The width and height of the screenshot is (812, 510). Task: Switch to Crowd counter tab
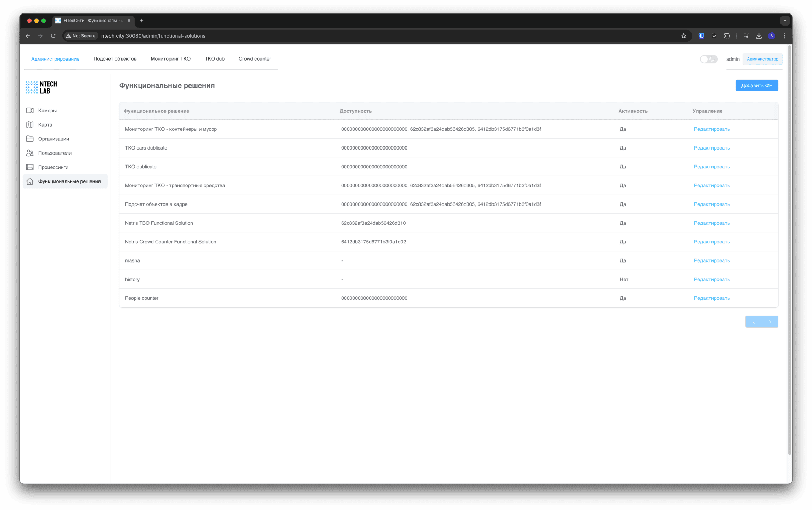pos(254,59)
